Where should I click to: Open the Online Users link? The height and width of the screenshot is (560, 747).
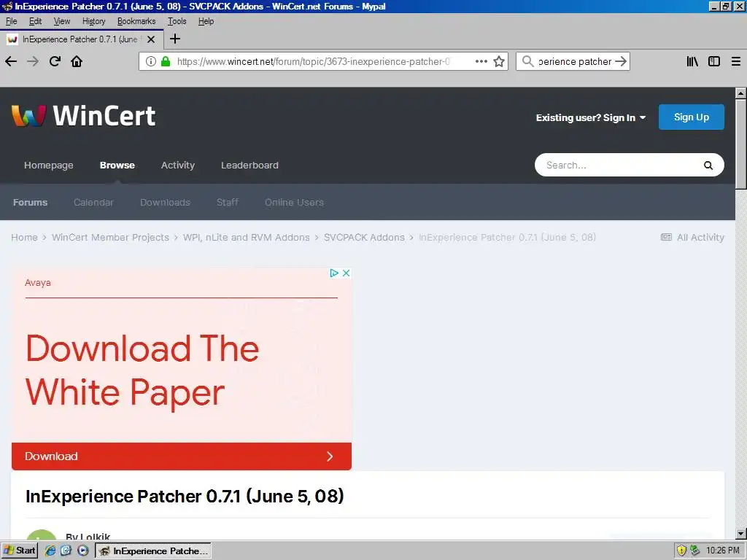pyautogui.click(x=294, y=203)
